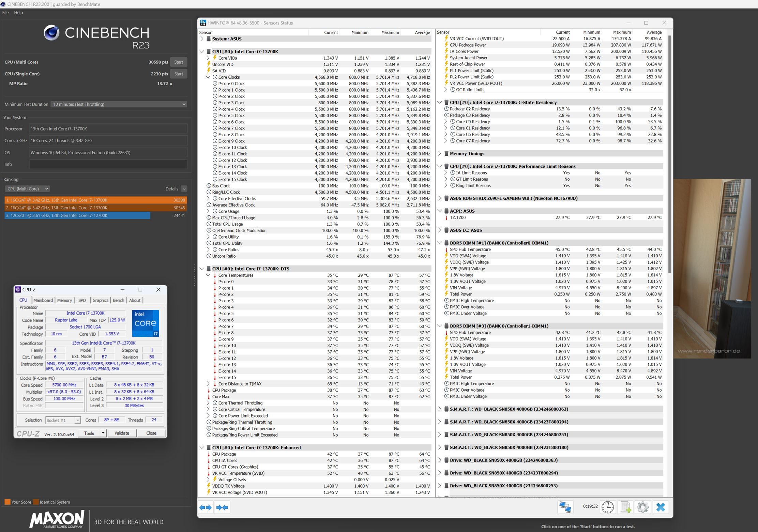Expand ASUS ROG STRIX Z690-E sensor group

(439, 198)
